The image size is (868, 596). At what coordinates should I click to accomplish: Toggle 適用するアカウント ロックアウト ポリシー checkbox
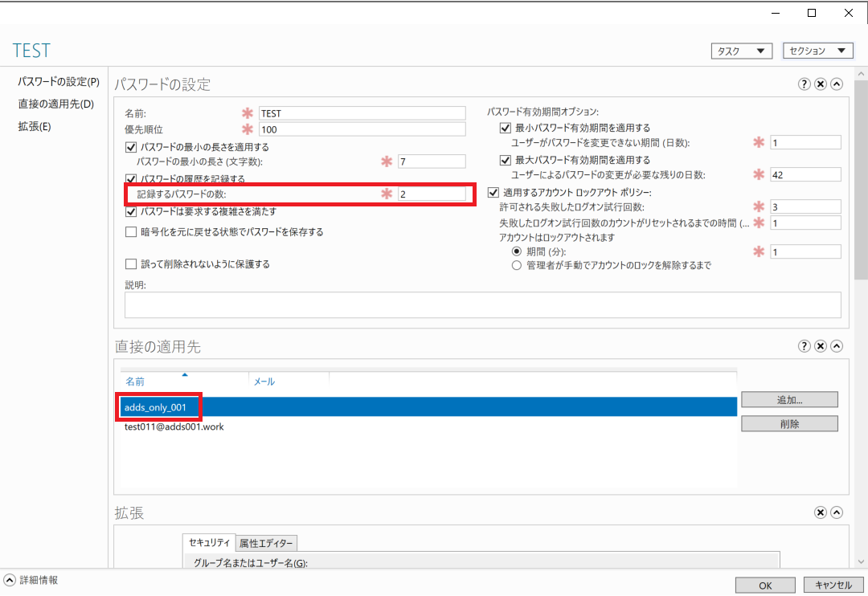[x=493, y=193]
